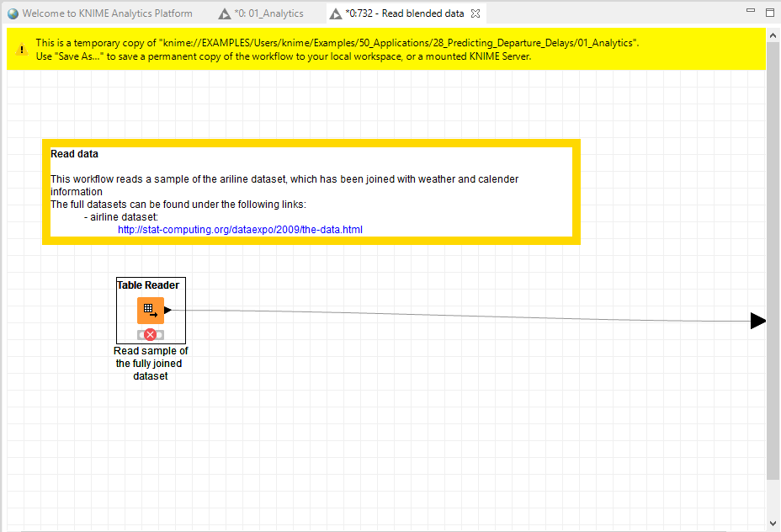Click the Table Reader output port triangle
Image resolution: width=781 pixels, height=532 pixels.
[x=167, y=311]
